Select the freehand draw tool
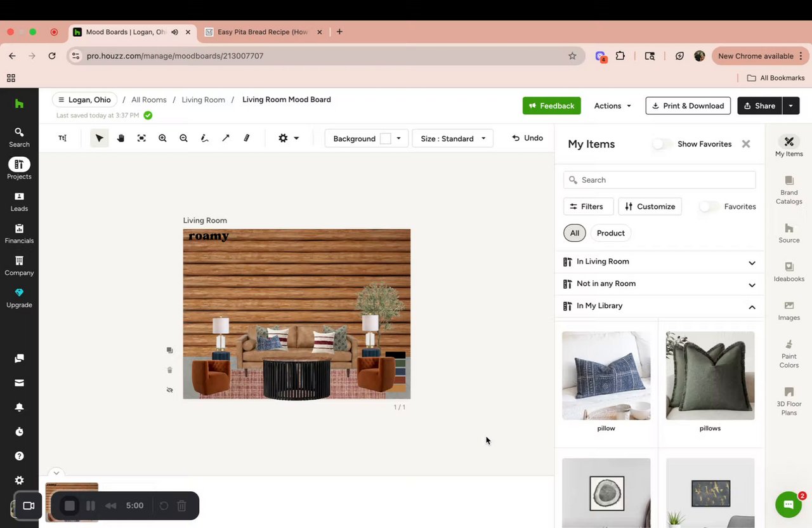Image resolution: width=812 pixels, height=528 pixels. [204, 138]
